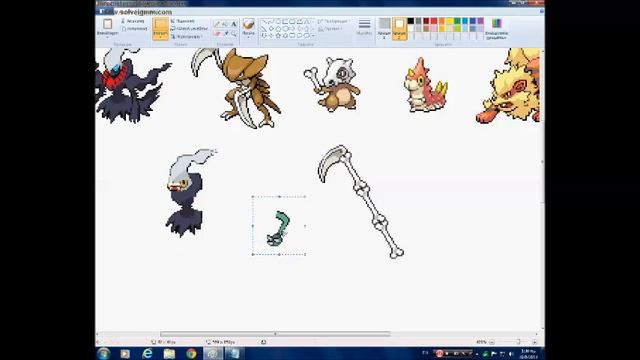The image size is (640, 360).
Task: Open the Paste dropdown arrow
Action: point(107,38)
